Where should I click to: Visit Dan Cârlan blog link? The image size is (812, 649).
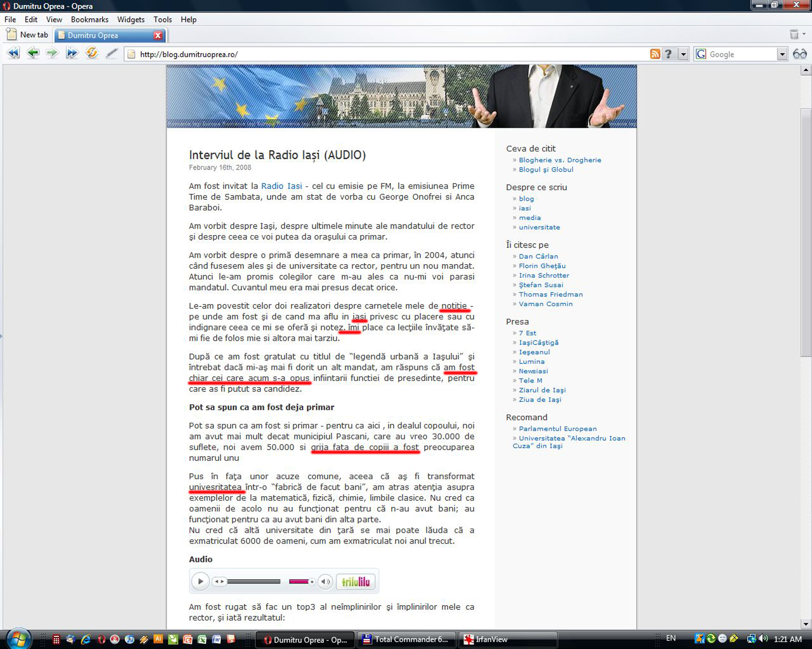[x=538, y=256]
